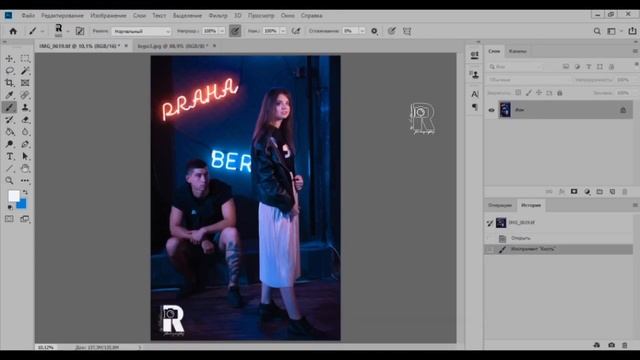The image size is (640, 360).
Task: Select the Rectangular Marquee tool
Action: tap(25, 59)
